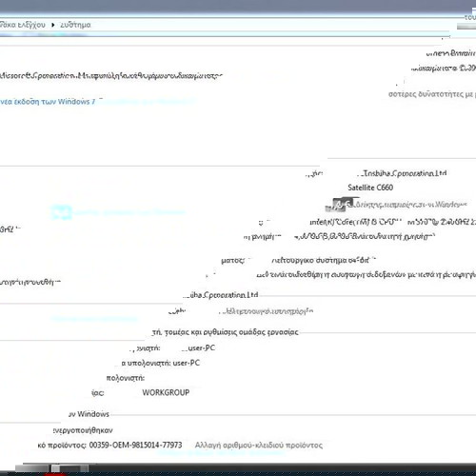Select the Σύστημα breadcrumb item
This screenshot has width=476, height=476.
tap(75, 25)
